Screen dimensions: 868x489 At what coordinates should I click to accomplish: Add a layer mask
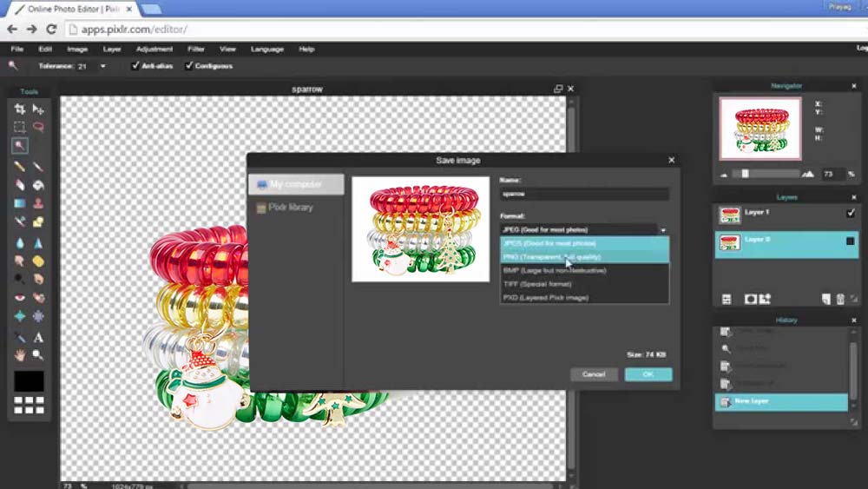click(750, 299)
